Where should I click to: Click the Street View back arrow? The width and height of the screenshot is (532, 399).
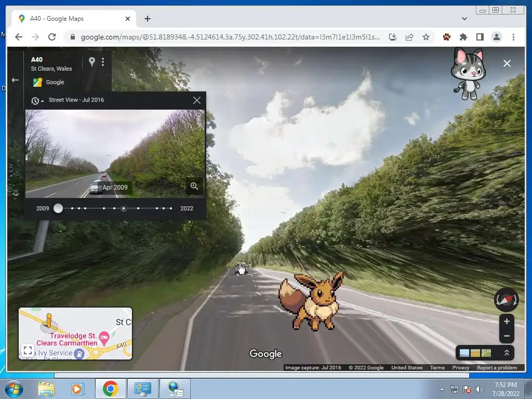(x=15, y=80)
